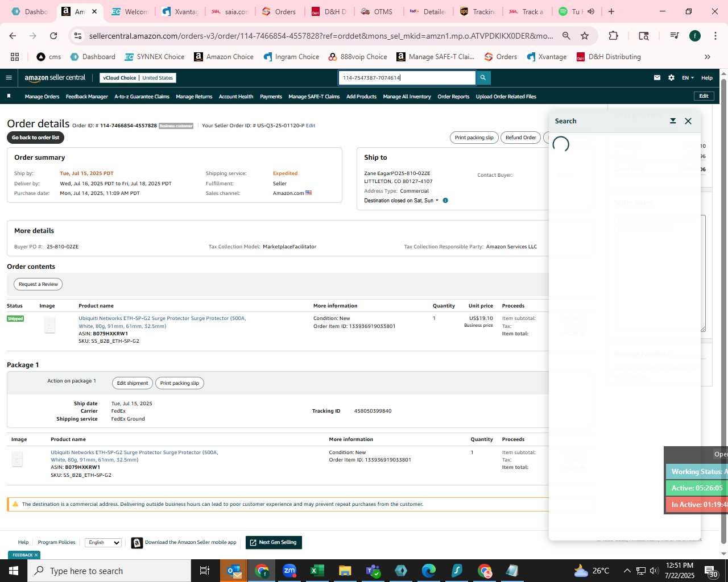The height and width of the screenshot is (582, 728).
Task: Open File Explorer from the taskbar
Action: [x=345, y=571]
